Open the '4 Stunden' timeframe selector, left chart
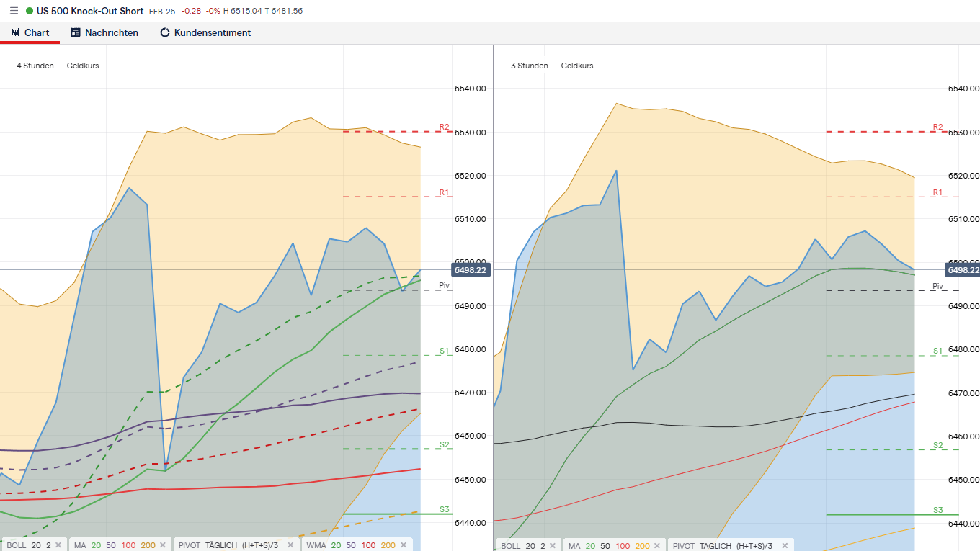Viewport: 980px width, 551px height. click(x=35, y=66)
